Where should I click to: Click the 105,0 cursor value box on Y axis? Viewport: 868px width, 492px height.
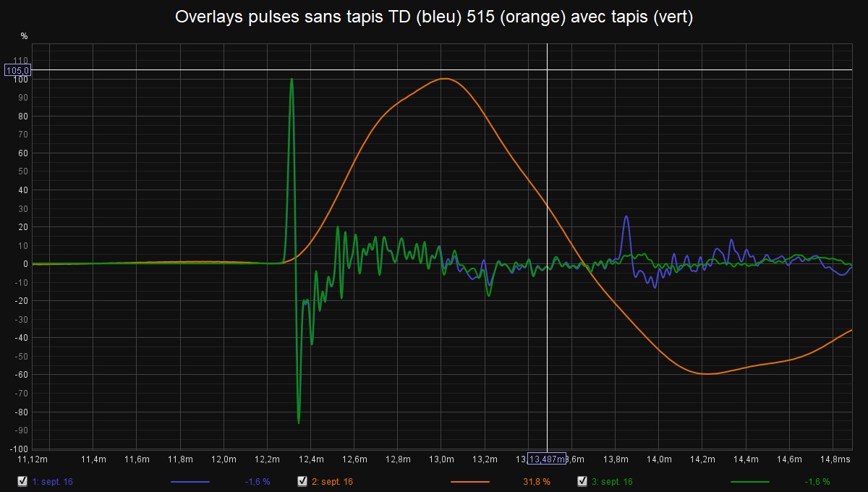17,70
